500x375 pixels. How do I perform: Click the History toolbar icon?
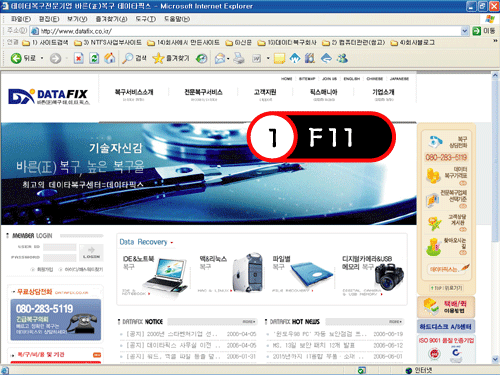(201, 58)
